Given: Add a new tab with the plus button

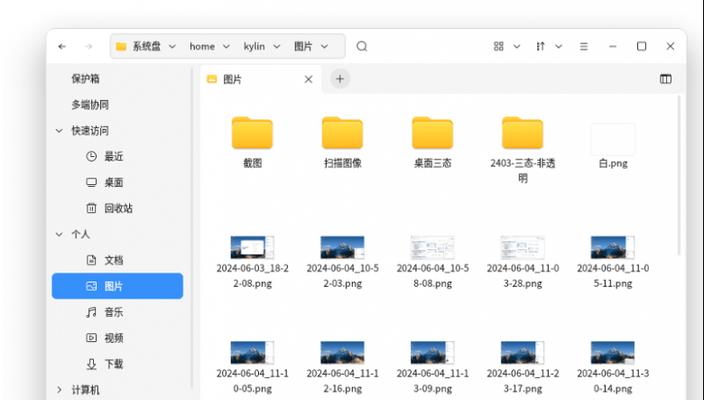Looking at the screenshot, I should point(340,79).
